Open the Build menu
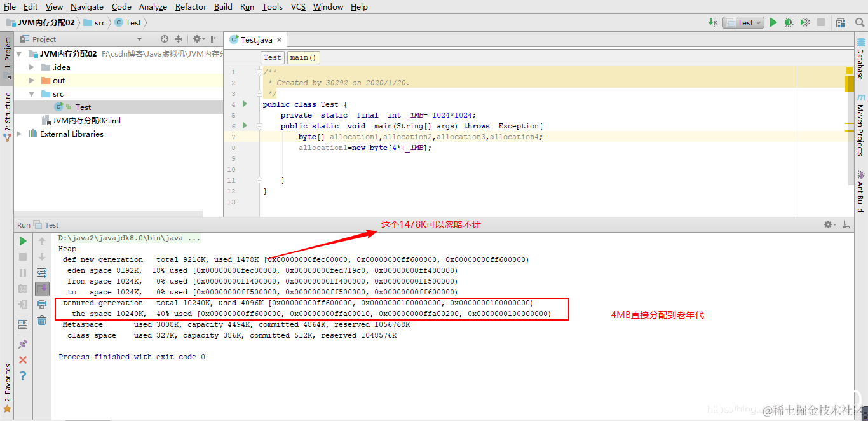 point(223,6)
